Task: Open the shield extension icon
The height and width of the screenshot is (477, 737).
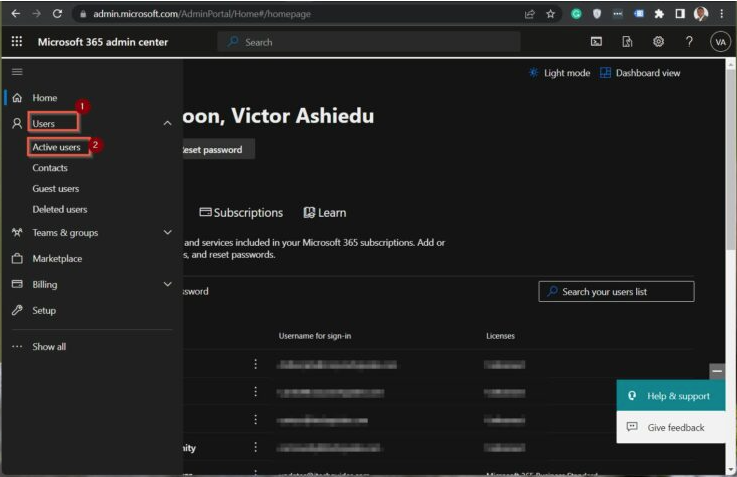Action: 597,14
